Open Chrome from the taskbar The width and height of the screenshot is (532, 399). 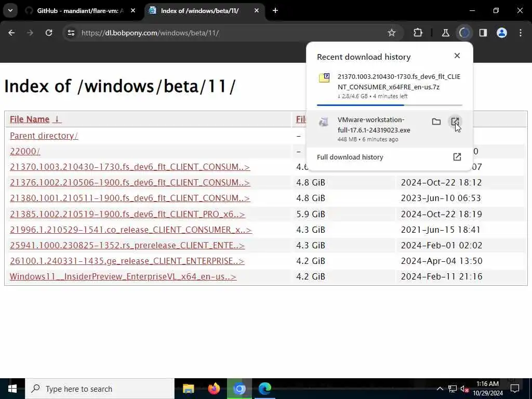point(239,389)
